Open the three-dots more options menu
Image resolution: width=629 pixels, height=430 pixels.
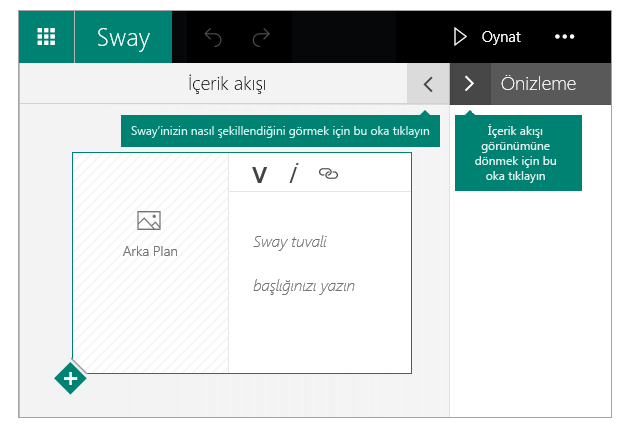564,37
